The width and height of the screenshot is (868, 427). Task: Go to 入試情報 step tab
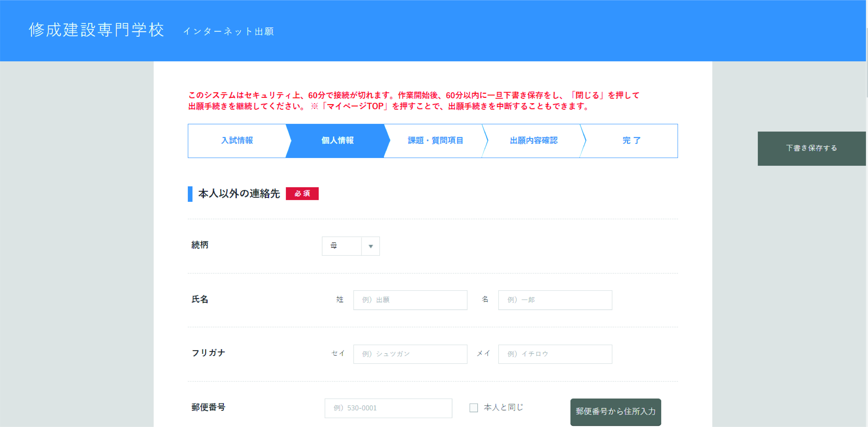pyautogui.click(x=237, y=140)
